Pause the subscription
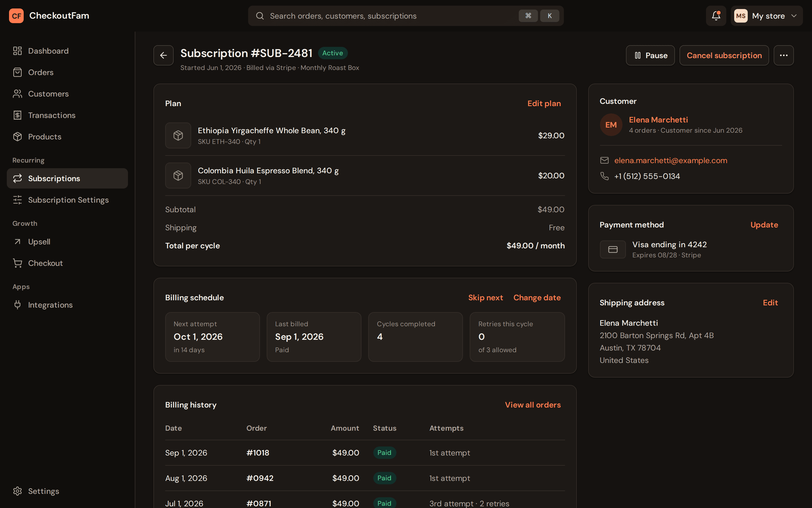This screenshot has height=508, width=812. coord(650,55)
